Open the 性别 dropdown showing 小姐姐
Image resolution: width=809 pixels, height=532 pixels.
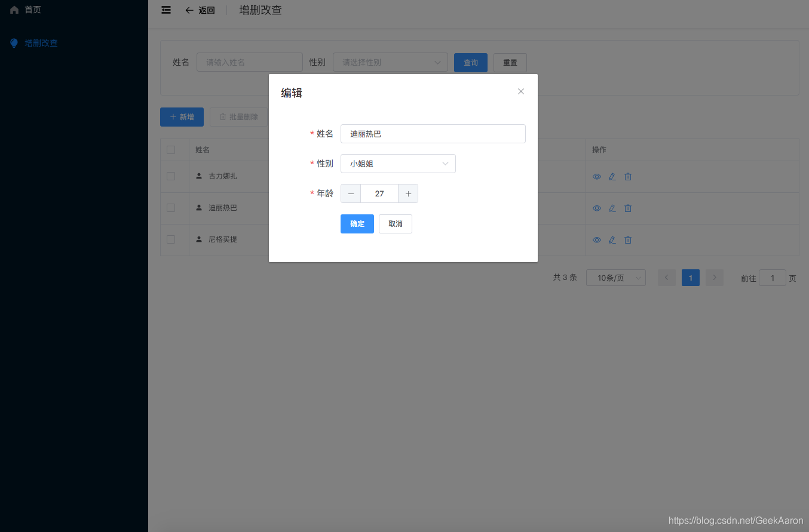(398, 164)
